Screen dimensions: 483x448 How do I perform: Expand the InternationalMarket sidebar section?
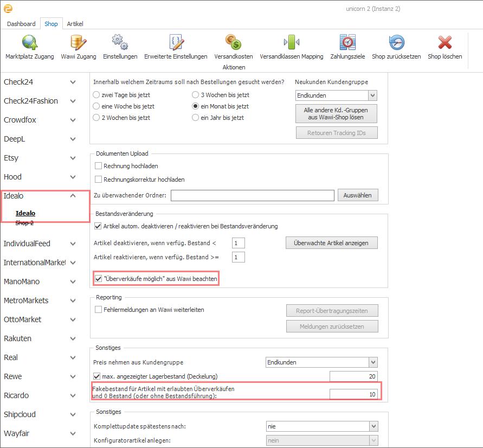(x=73, y=263)
